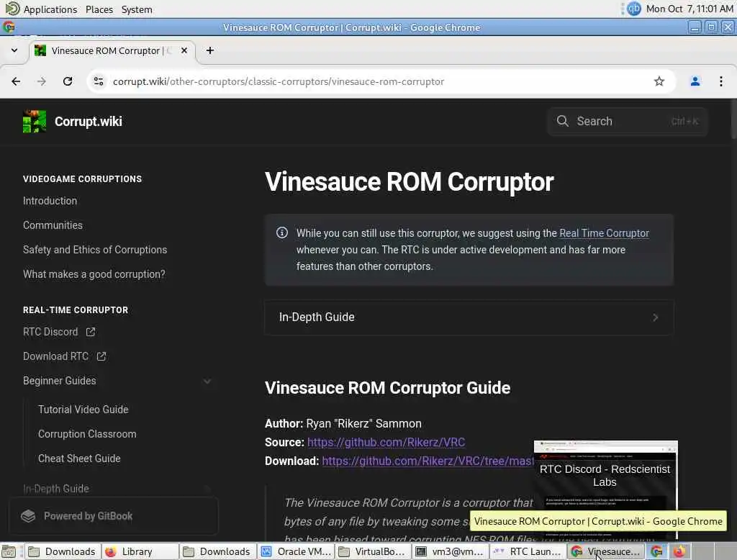Viewport: 737px width, 560px height.
Task: Click the qBittorrent tray icon
Action: (633, 9)
